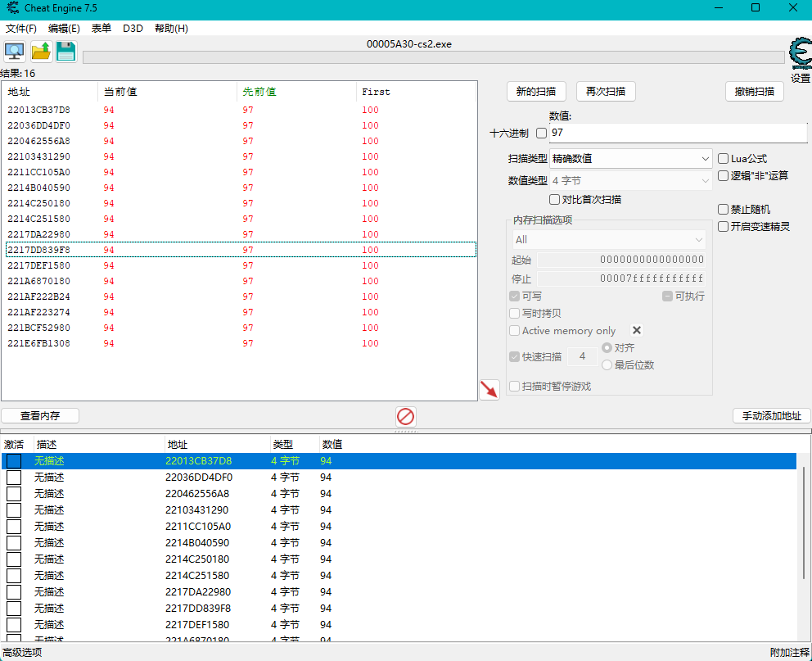
Task: Enable the 禁止随机 checkbox
Action: 724,210
